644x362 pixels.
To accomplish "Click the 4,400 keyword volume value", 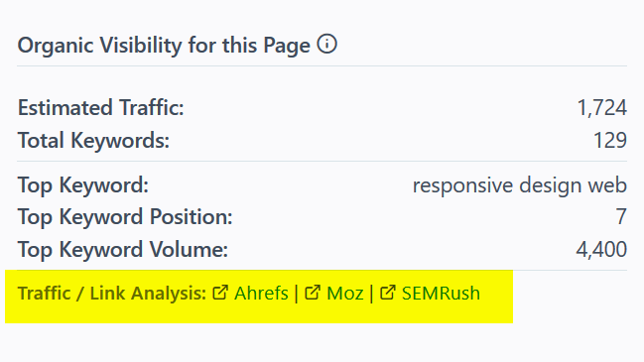I will click(601, 250).
